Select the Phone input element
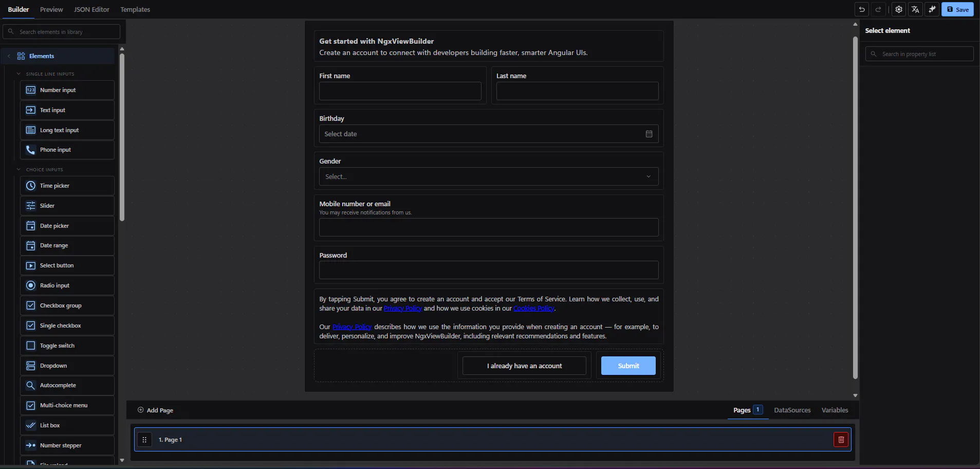 (x=67, y=150)
